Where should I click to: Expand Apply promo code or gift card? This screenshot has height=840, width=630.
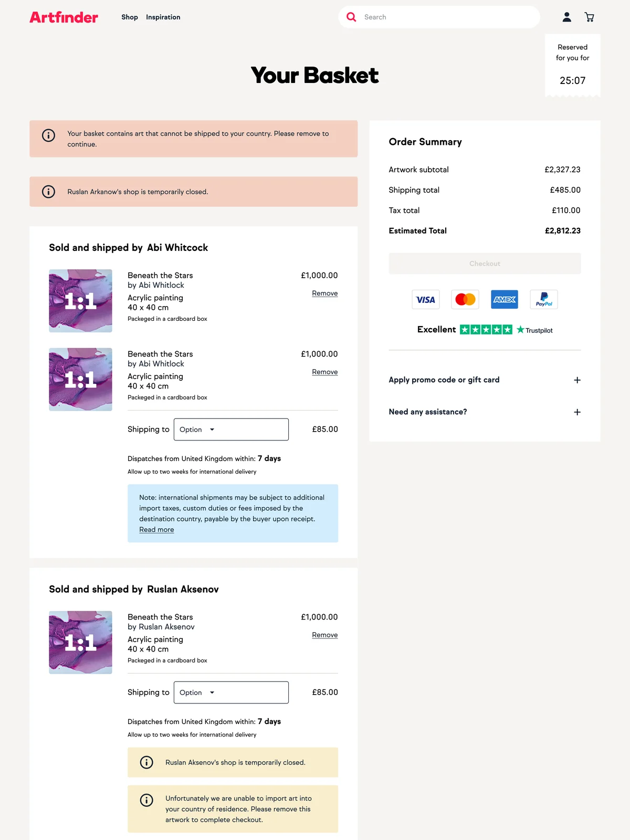[485, 380]
